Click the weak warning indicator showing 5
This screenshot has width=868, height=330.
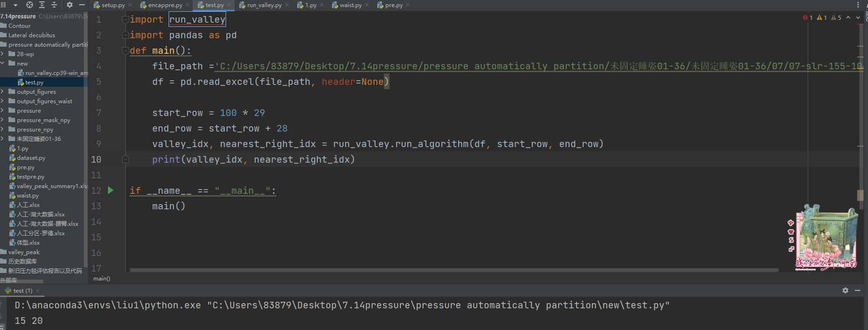pyautogui.click(x=836, y=17)
